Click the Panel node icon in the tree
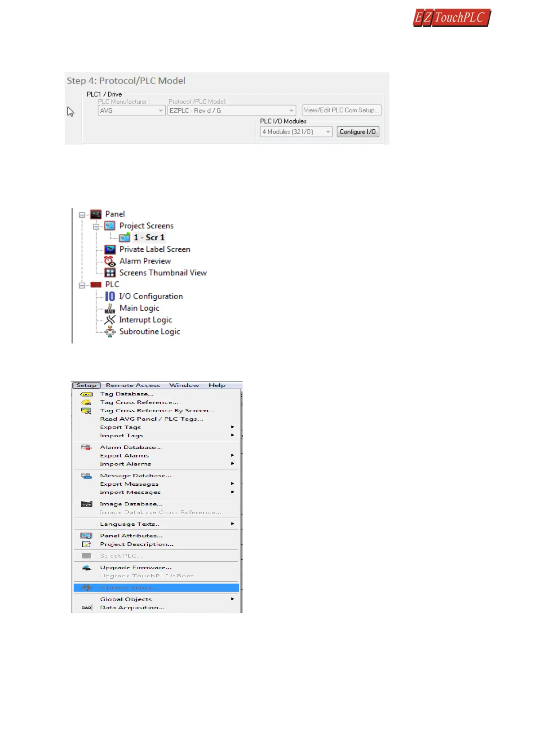Image resolution: width=535 pixels, height=756 pixels. pos(96,214)
